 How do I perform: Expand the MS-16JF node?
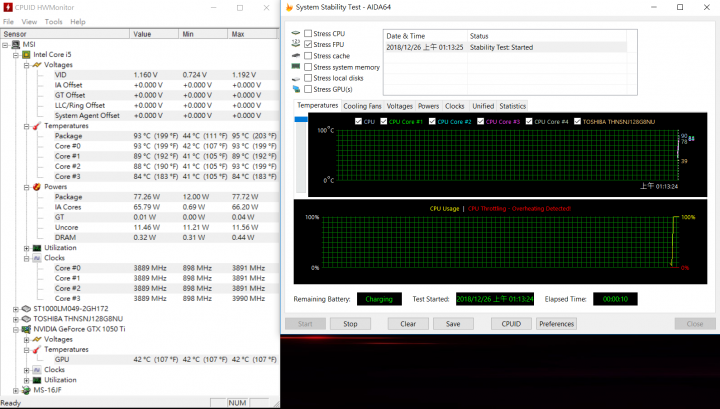tap(16, 391)
